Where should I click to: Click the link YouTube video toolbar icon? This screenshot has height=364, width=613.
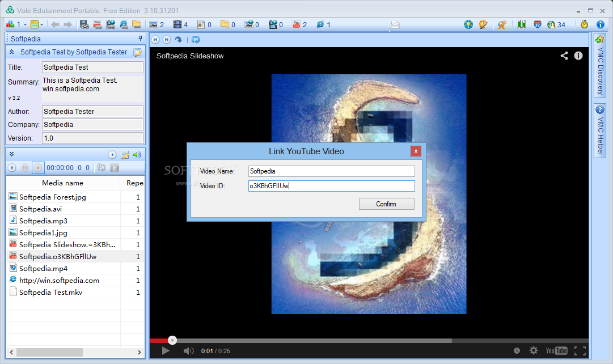(x=98, y=24)
